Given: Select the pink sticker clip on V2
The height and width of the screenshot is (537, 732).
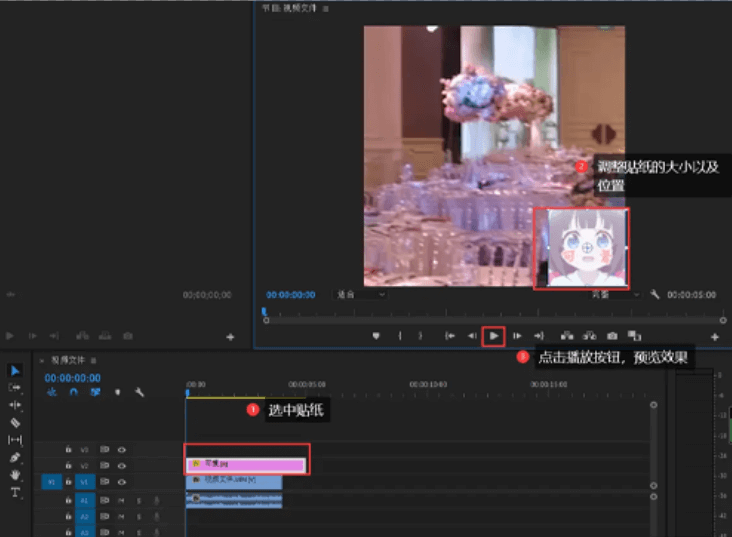Looking at the screenshot, I should coord(246,464).
